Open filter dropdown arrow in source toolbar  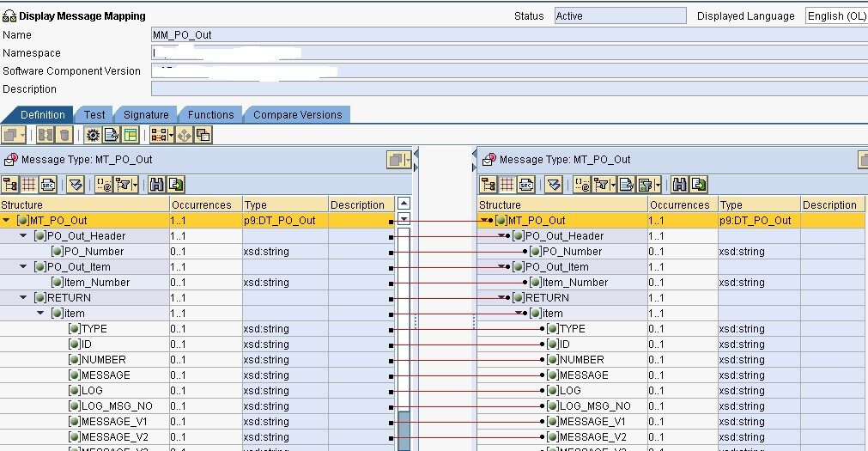134,184
